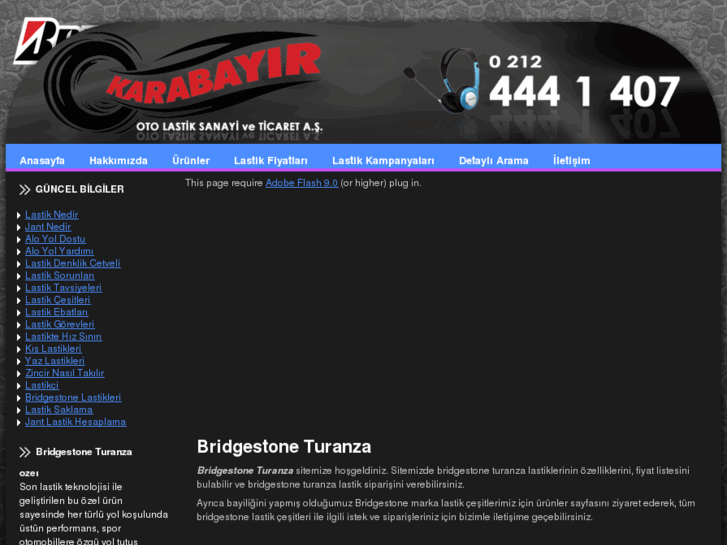Click the Bridgestone Turanza main heading
Viewport: 727px width, 545px height.
[x=284, y=447]
